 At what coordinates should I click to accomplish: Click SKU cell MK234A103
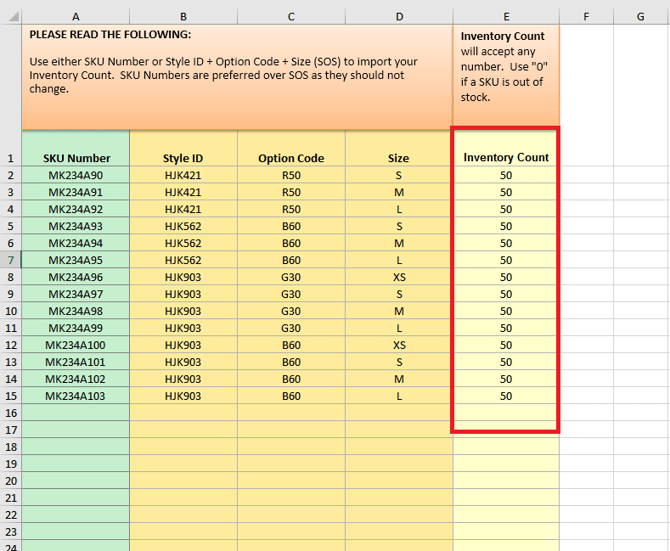pyautogui.click(x=76, y=396)
